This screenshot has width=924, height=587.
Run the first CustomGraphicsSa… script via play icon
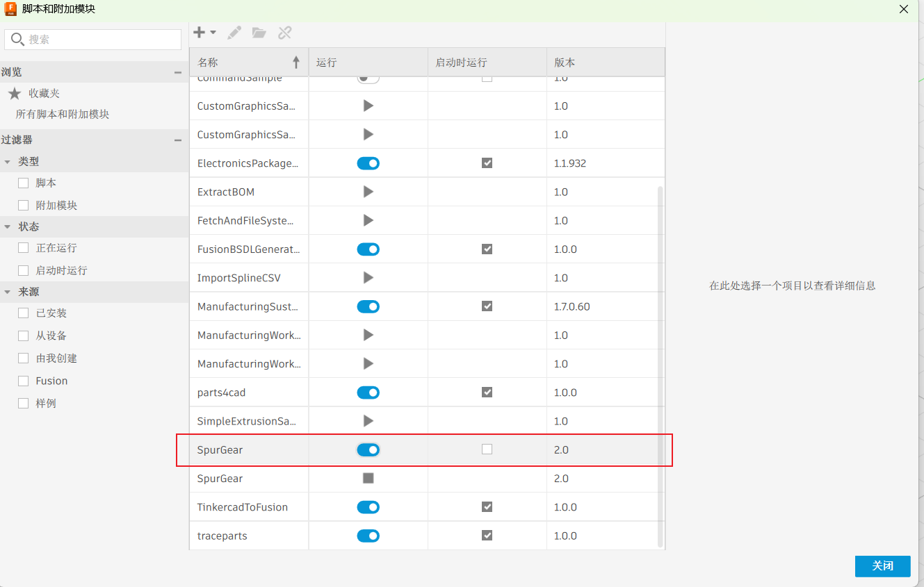(x=368, y=106)
